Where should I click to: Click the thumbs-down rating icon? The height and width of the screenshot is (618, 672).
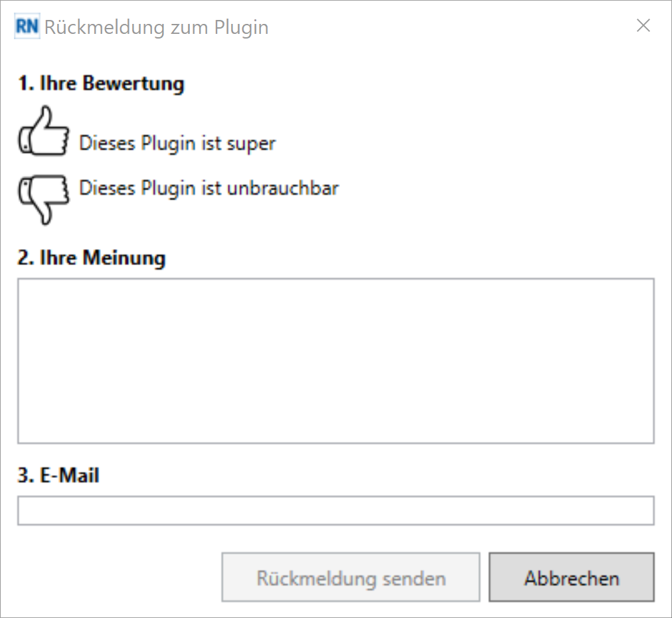pos(43,199)
